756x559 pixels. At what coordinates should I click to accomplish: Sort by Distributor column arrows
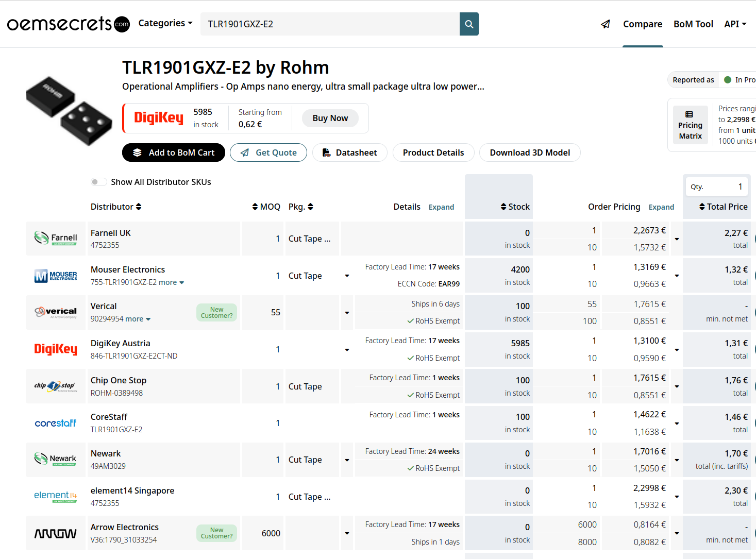tap(138, 207)
